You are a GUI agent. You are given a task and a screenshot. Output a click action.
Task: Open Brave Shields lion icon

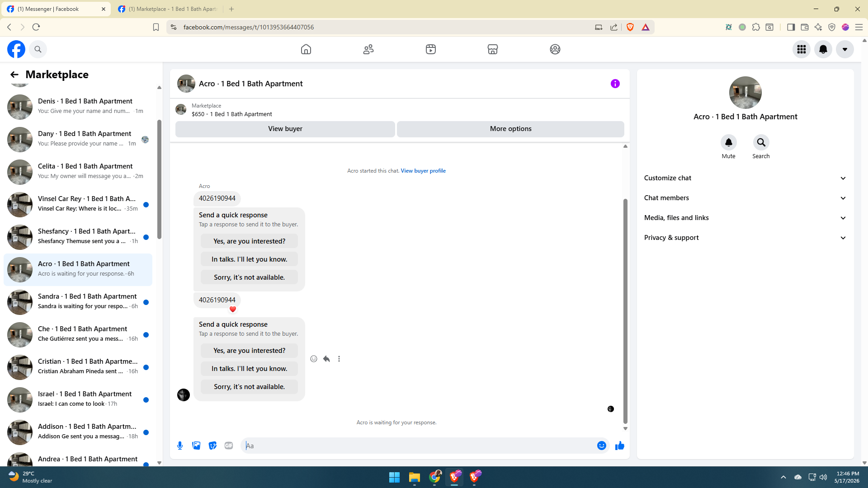coord(630,27)
